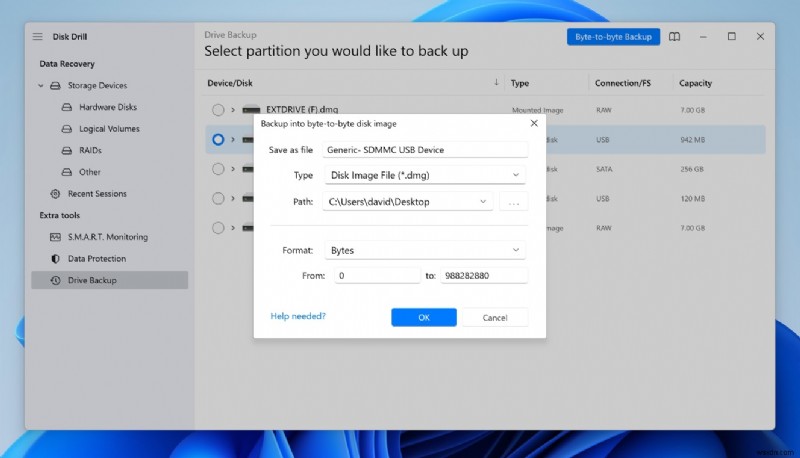Click the From byte offset field

(x=377, y=275)
